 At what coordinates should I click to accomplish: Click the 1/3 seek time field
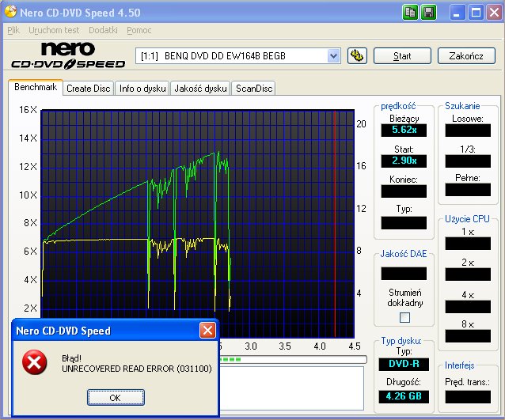pyautogui.click(x=468, y=161)
